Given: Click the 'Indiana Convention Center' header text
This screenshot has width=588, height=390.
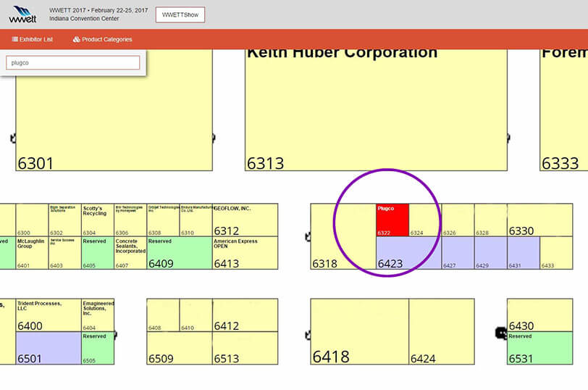Looking at the screenshot, I should pyautogui.click(x=84, y=18).
